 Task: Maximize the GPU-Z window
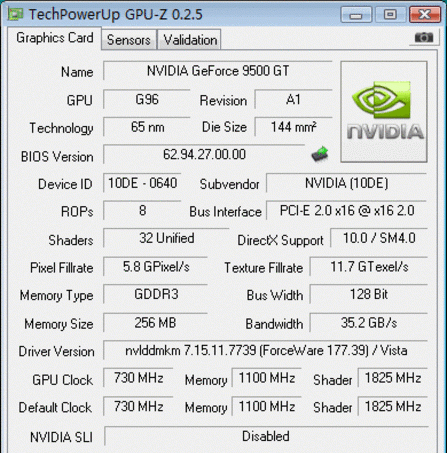point(390,14)
